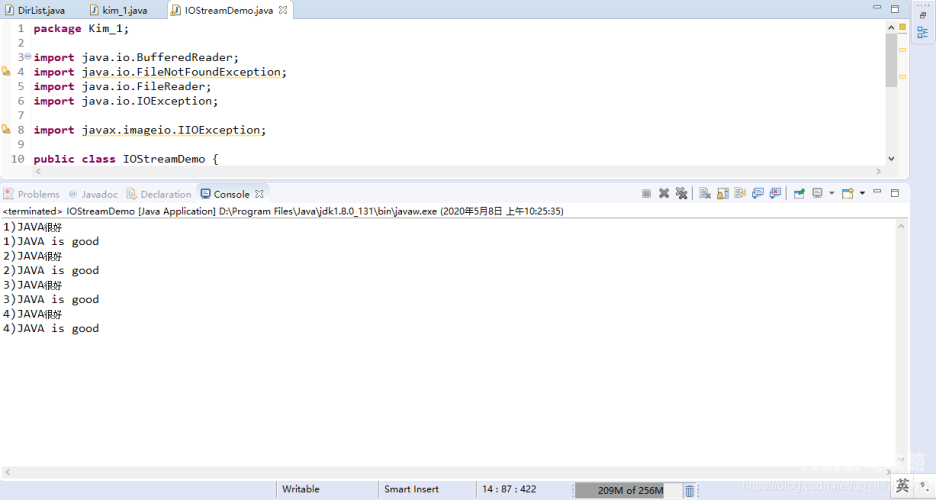
Task: Switch to kim_1.java editor tab
Action: [x=119, y=10]
